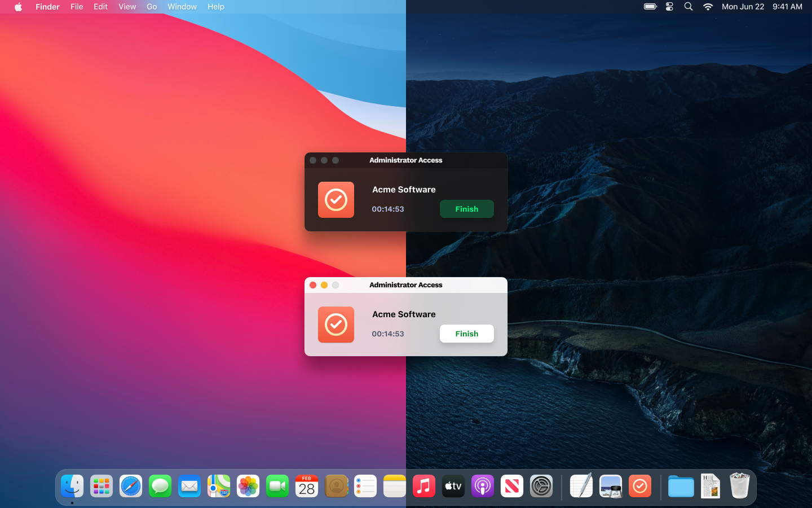The width and height of the screenshot is (812, 508).
Task: Open the Privileges app icon in Dock
Action: click(x=640, y=486)
